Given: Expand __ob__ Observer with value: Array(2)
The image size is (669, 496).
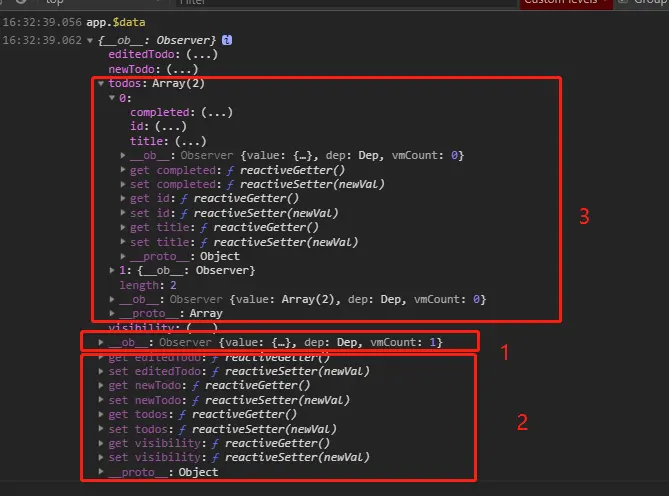Looking at the screenshot, I should (112, 299).
